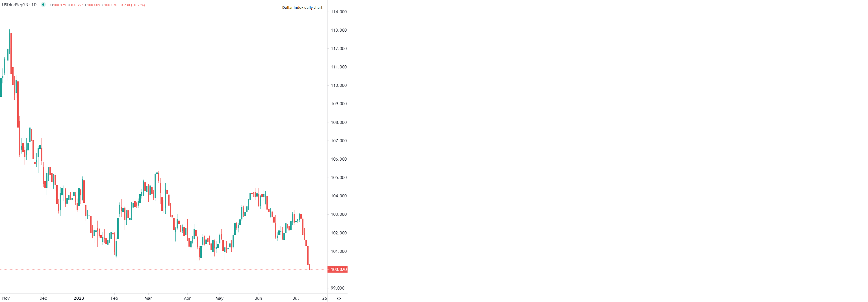The height and width of the screenshot is (302, 868).
Task: Click the 105.000 price scale label
Action: pos(338,178)
